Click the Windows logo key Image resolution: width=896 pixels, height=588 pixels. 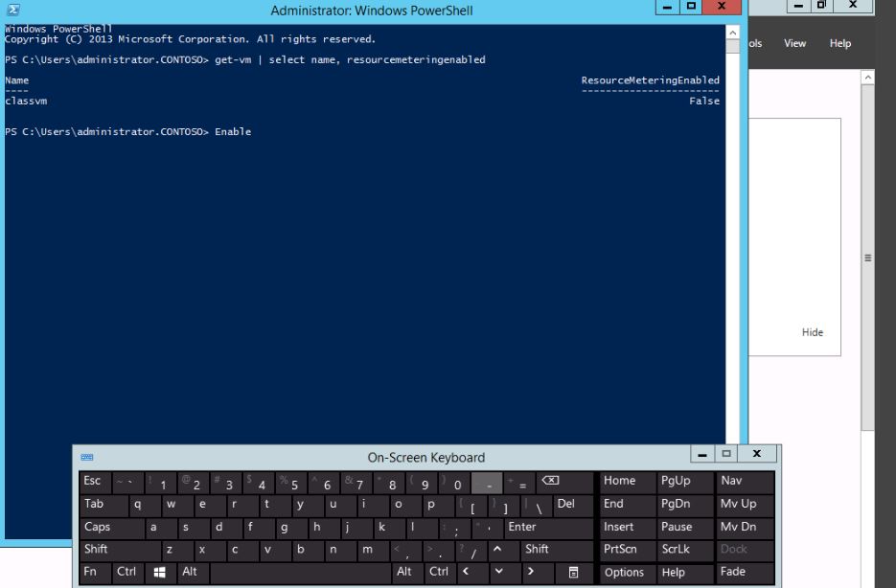pyautogui.click(x=158, y=572)
